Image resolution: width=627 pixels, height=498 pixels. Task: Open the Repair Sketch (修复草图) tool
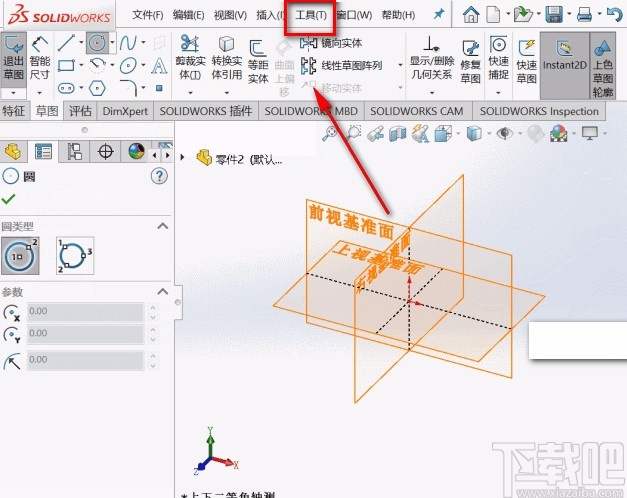pyautogui.click(x=469, y=60)
